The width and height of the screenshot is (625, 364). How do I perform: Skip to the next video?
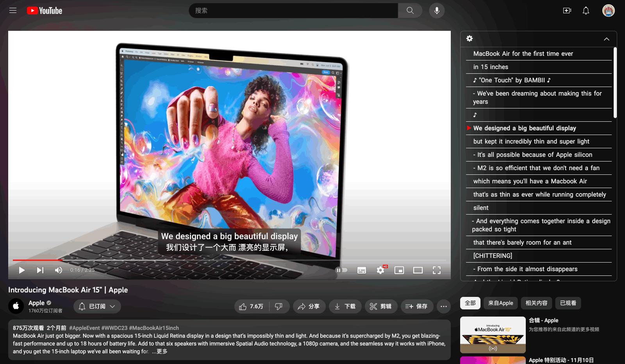pos(40,270)
